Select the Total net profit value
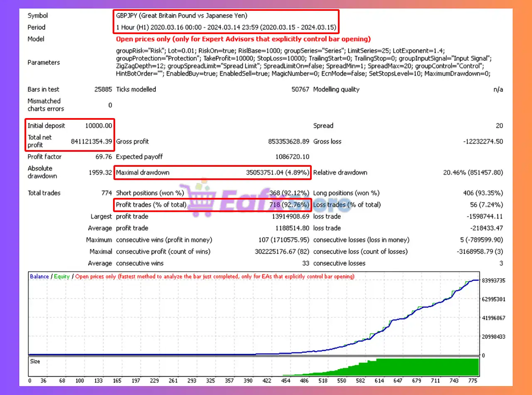This screenshot has height=395, width=532. tap(91, 141)
